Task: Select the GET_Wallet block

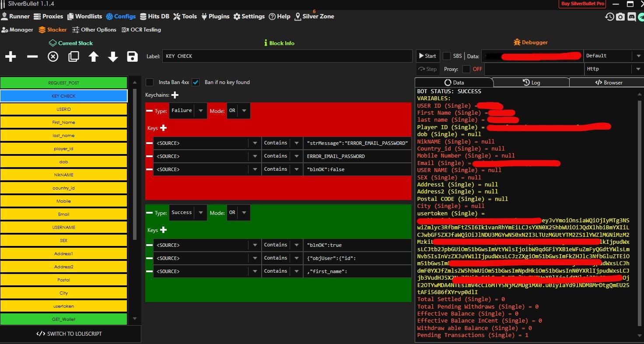Action: pos(64,319)
